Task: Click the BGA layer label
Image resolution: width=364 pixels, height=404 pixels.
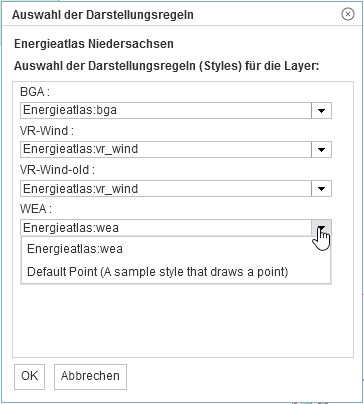Action: click(35, 92)
